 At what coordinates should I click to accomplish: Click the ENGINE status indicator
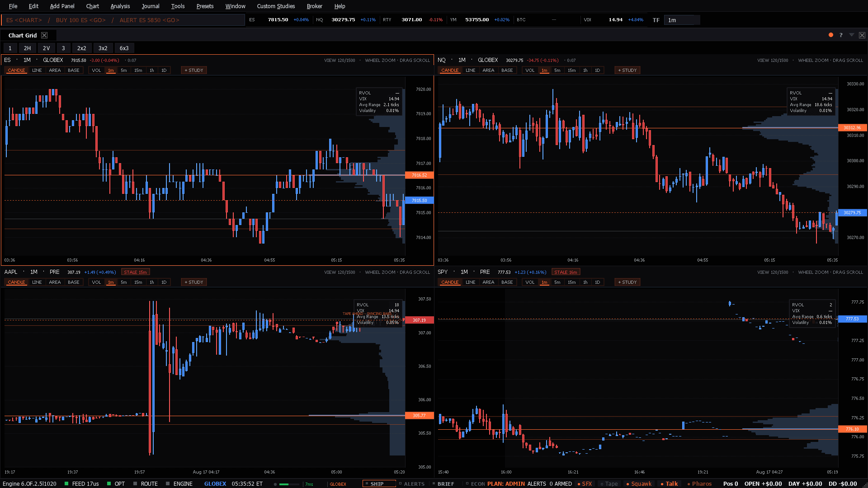(x=179, y=483)
